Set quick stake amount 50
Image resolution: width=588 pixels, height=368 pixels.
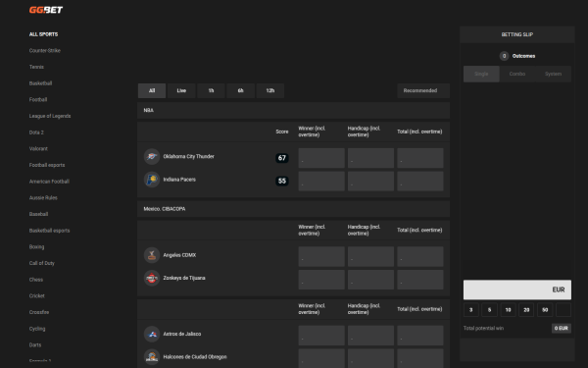pyautogui.click(x=545, y=310)
